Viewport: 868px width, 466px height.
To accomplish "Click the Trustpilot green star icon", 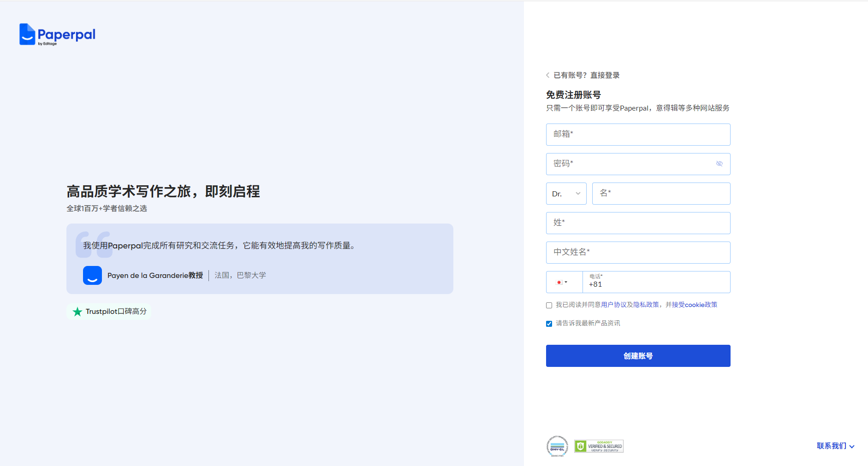I will (77, 312).
